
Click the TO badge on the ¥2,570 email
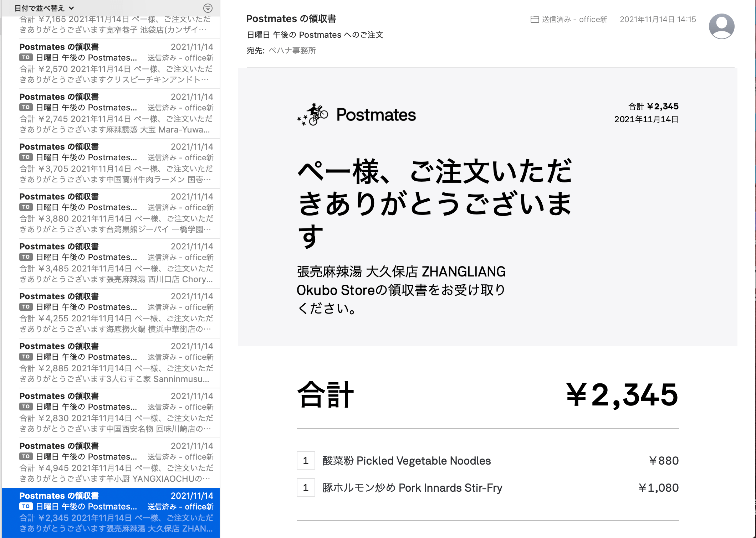pyautogui.click(x=26, y=57)
